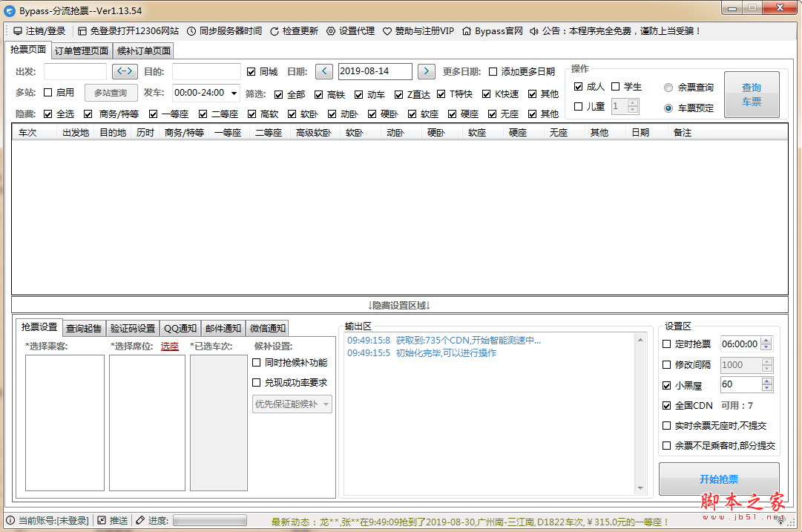This screenshot has width=802, height=532.
Task: Decrease 定时抢票 time stepper
Action: point(766,347)
